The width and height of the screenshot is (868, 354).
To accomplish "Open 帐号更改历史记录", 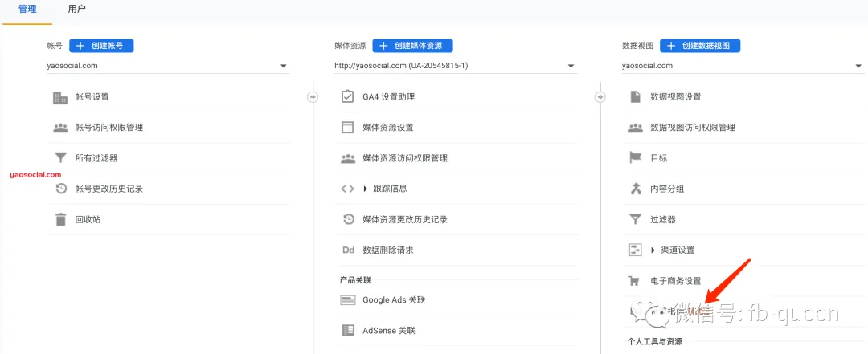I will (x=109, y=189).
